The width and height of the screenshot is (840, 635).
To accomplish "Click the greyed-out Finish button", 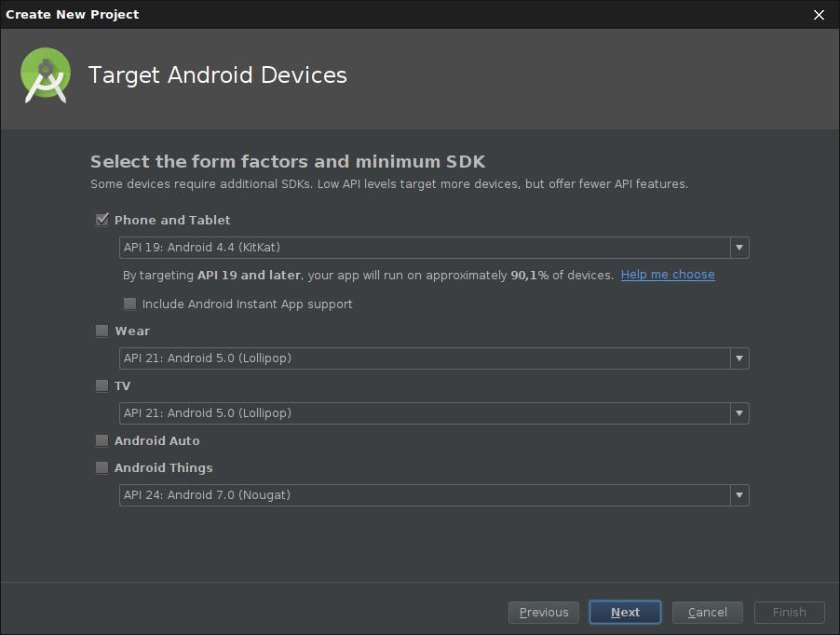I will [789, 613].
